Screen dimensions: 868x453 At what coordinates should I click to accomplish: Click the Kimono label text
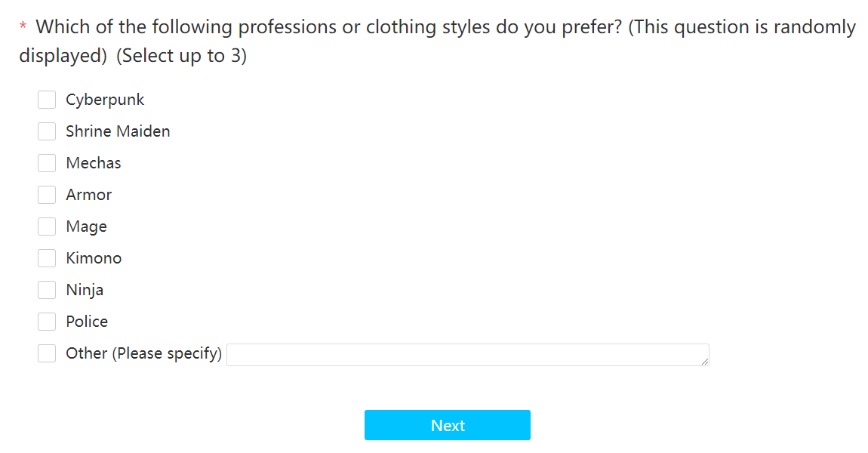point(94,258)
